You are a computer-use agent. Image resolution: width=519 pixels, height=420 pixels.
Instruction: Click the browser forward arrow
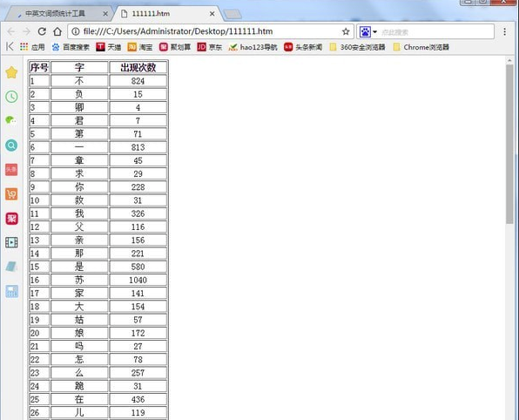(26, 31)
